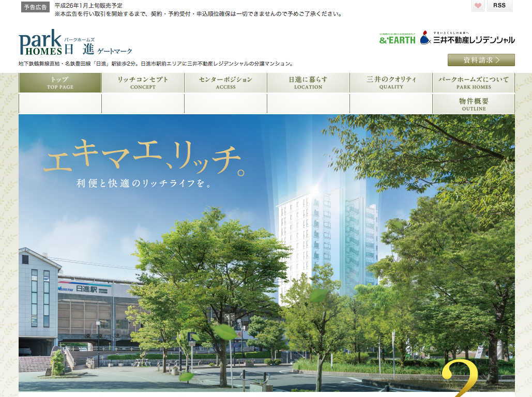This screenshot has width=532, height=397.
Task: Open パークホームズについて PARK HOMES tab
Action: tap(474, 83)
